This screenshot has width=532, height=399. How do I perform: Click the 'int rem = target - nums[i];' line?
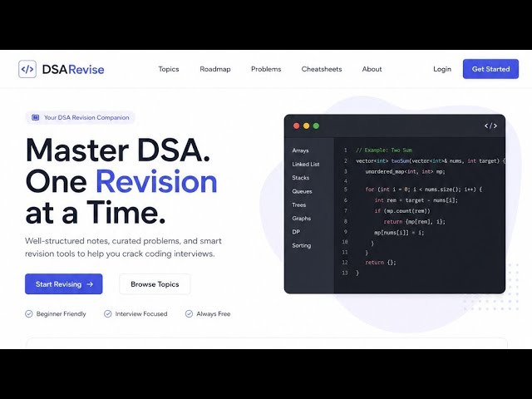pyautogui.click(x=416, y=200)
